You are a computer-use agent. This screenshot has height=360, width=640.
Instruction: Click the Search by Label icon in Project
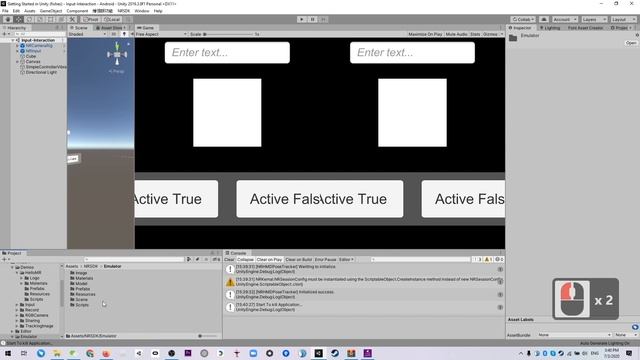(198, 259)
